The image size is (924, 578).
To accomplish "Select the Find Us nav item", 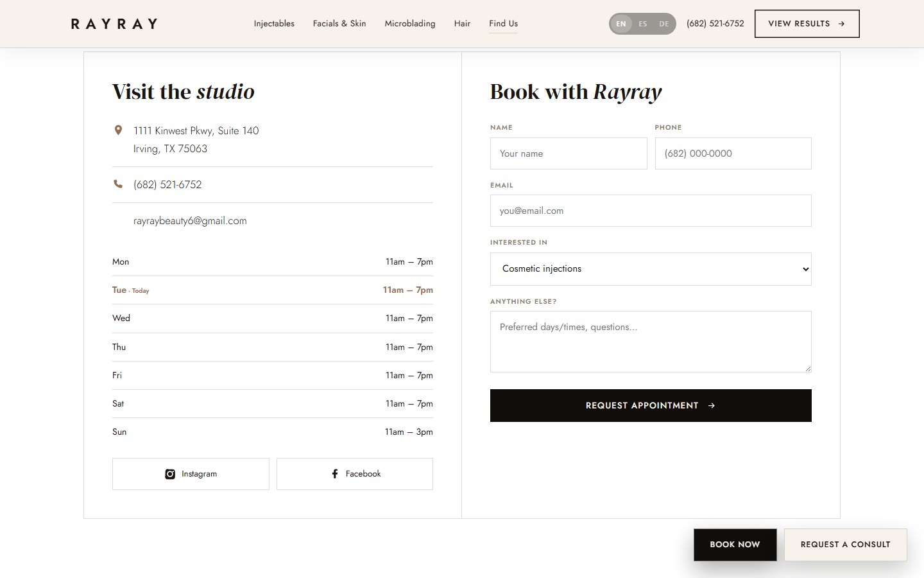I will coord(503,24).
